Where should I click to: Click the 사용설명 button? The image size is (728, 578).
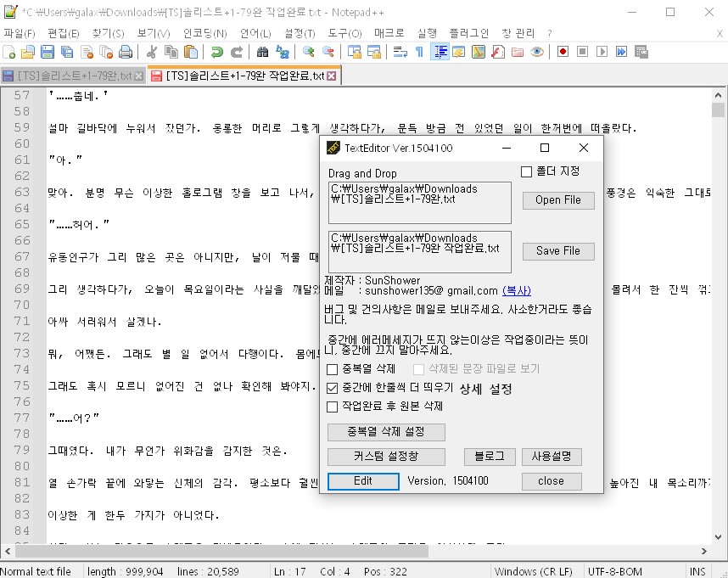[552, 457]
